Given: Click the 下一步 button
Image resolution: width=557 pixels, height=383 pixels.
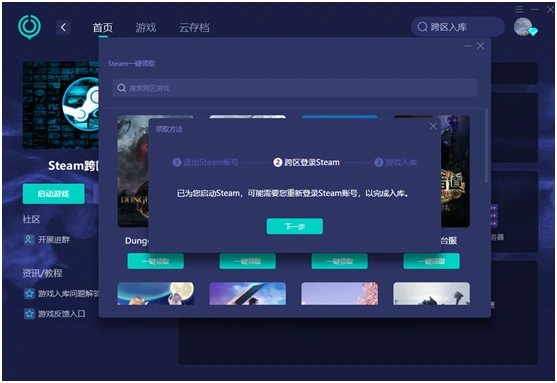Looking at the screenshot, I should coord(294,226).
